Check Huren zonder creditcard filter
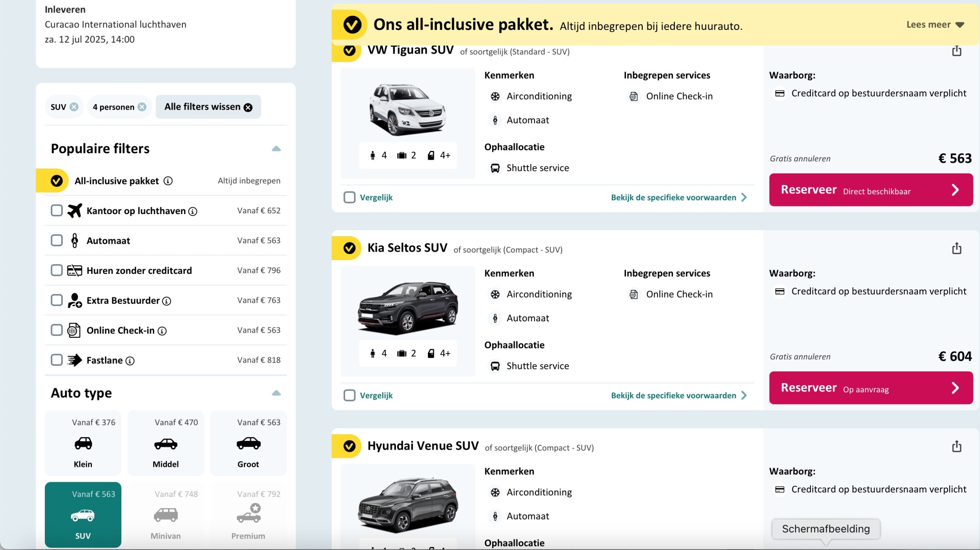This screenshot has height=550, width=980. [x=57, y=270]
